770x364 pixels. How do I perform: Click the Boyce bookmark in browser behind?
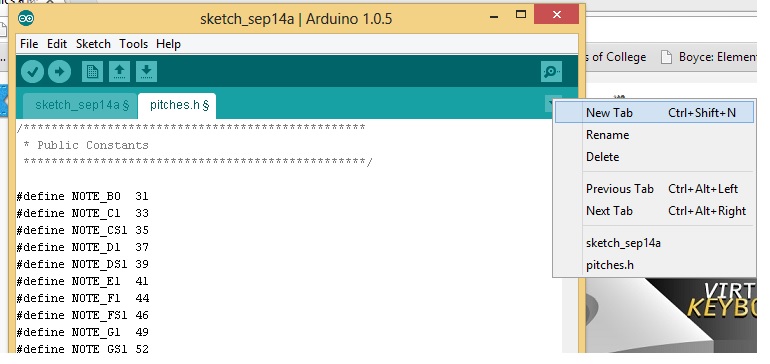708,57
